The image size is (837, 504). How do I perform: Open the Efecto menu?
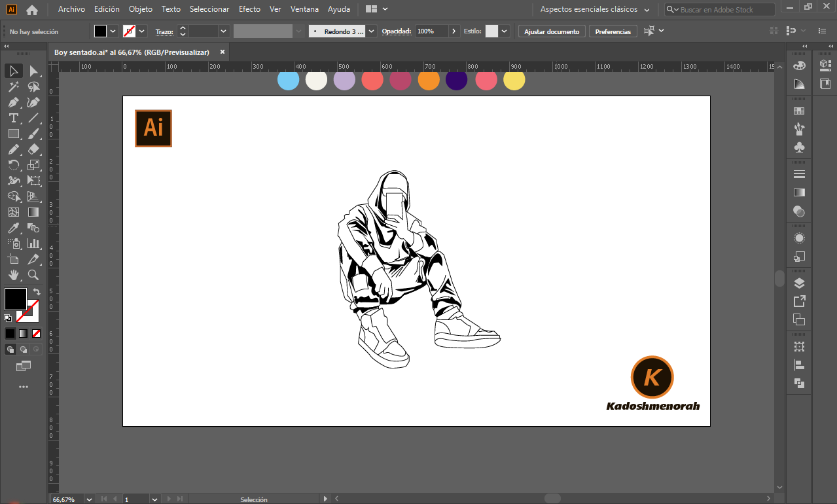249,9
